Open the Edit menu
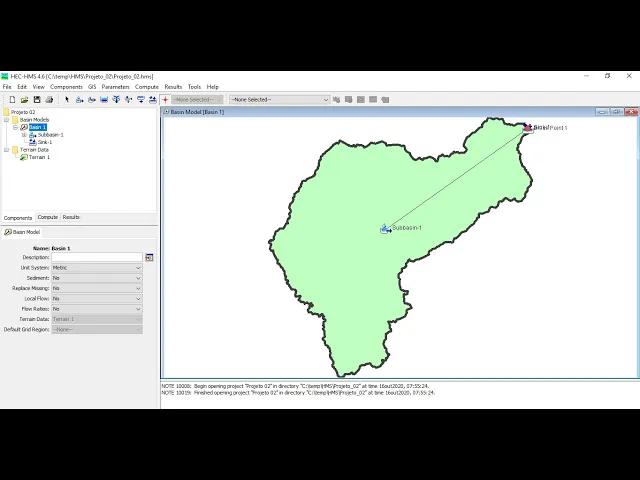This screenshot has height=480, width=640. [x=22, y=87]
